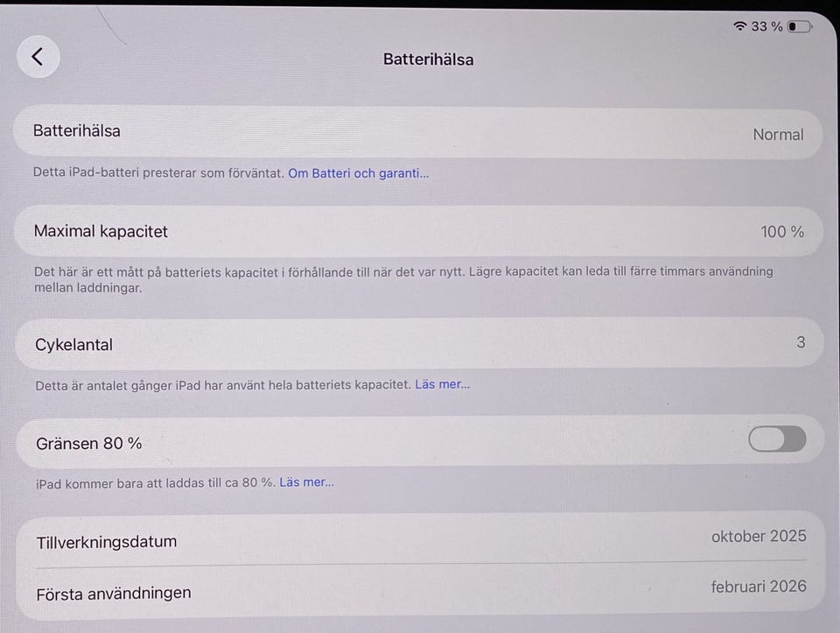840x633 pixels.
Task: Open Läs mer link under Cykelantal
Action: click(443, 384)
